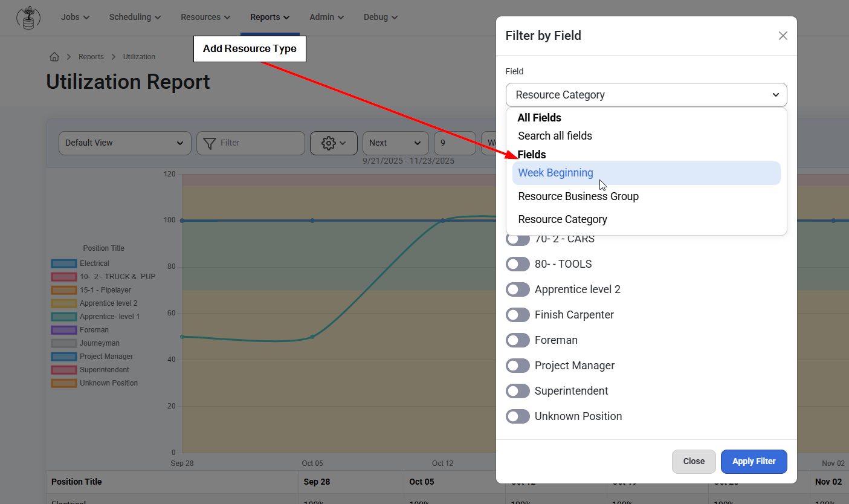Select Search all fields option
This screenshot has height=504, width=849.
pyautogui.click(x=647, y=136)
